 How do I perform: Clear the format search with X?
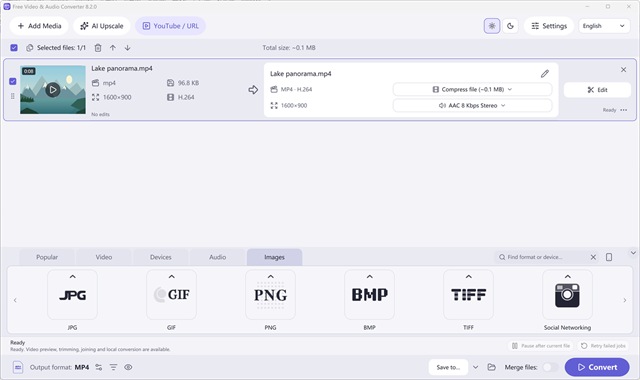[593, 257]
